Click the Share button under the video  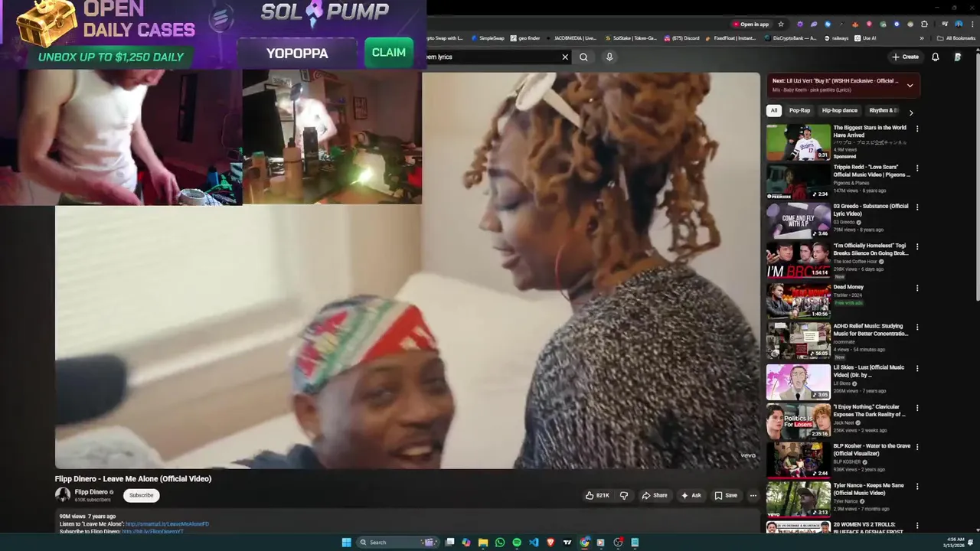coord(655,495)
